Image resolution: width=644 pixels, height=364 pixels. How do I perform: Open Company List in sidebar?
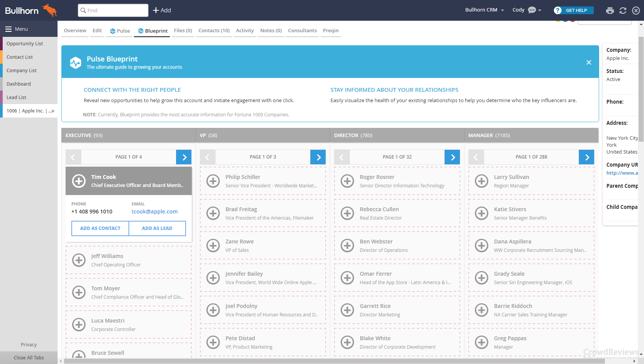pyautogui.click(x=29, y=71)
